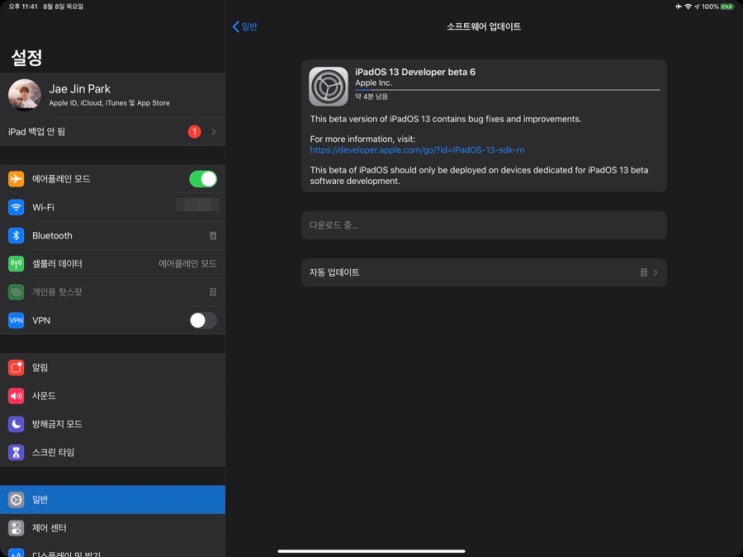Open 스크린 타임 settings row
The image size is (743, 557).
(x=113, y=452)
